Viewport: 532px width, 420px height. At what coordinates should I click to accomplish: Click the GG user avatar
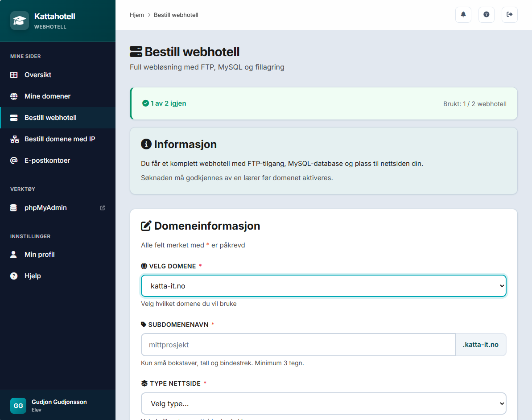click(x=18, y=406)
